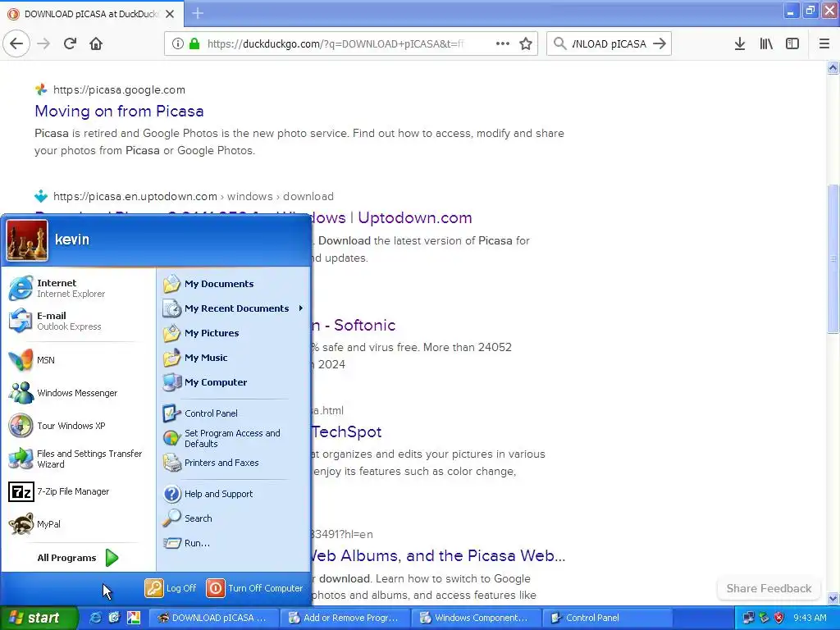The height and width of the screenshot is (630, 840).
Task: Open My Computer
Action: (x=234, y=382)
